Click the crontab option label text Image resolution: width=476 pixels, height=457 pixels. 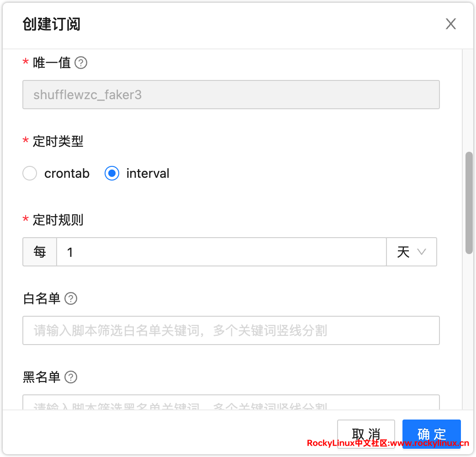[67, 174]
